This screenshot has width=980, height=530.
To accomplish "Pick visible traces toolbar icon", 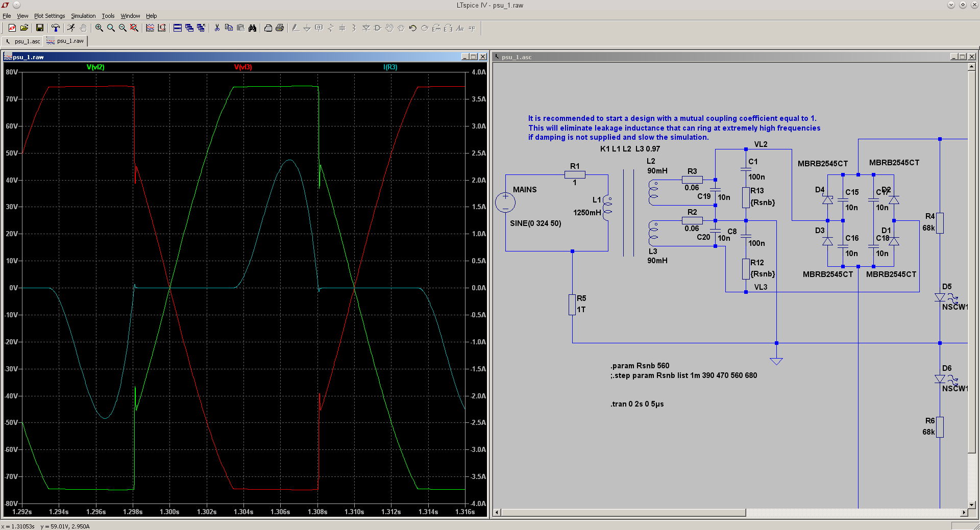I will [x=150, y=28].
